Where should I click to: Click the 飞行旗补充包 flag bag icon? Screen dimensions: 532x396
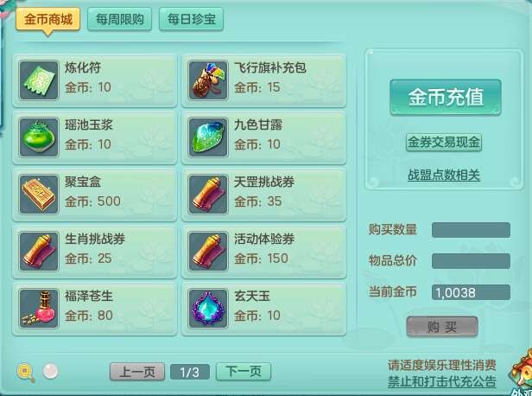pyautogui.click(x=208, y=80)
